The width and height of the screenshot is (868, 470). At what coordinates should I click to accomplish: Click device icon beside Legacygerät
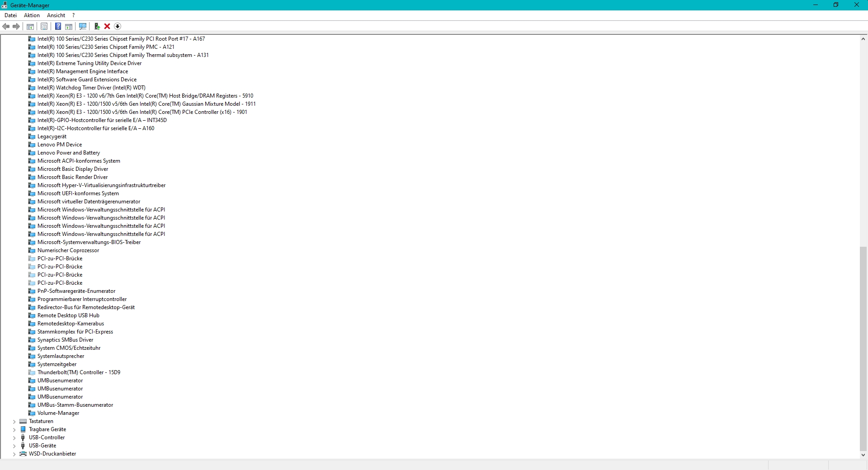coord(32,136)
